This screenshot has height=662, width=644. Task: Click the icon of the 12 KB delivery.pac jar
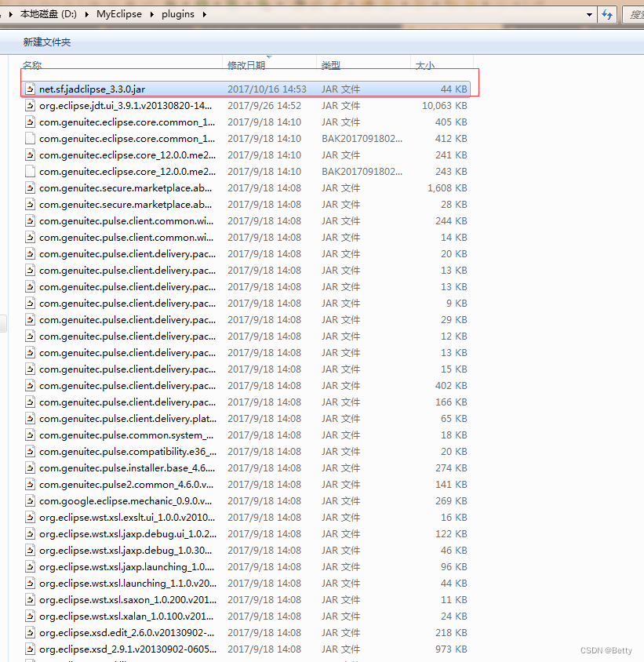[30, 336]
